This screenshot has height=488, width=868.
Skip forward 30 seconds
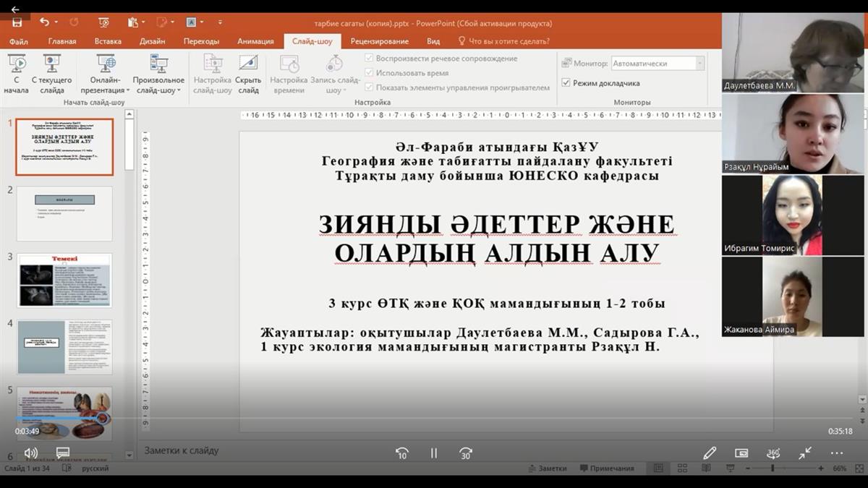tap(466, 453)
